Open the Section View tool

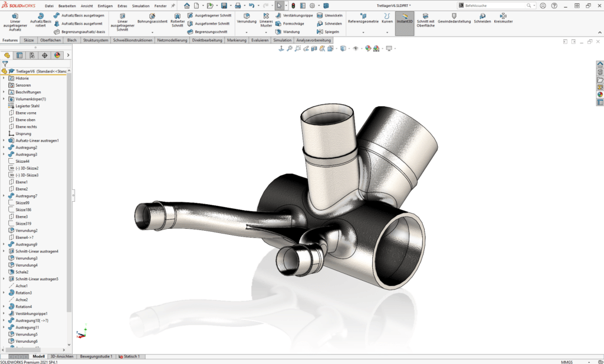click(x=314, y=50)
